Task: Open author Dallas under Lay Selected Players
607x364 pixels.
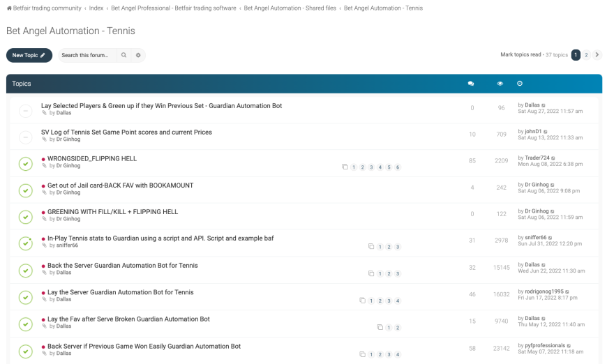Action: (x=64, y=113)
